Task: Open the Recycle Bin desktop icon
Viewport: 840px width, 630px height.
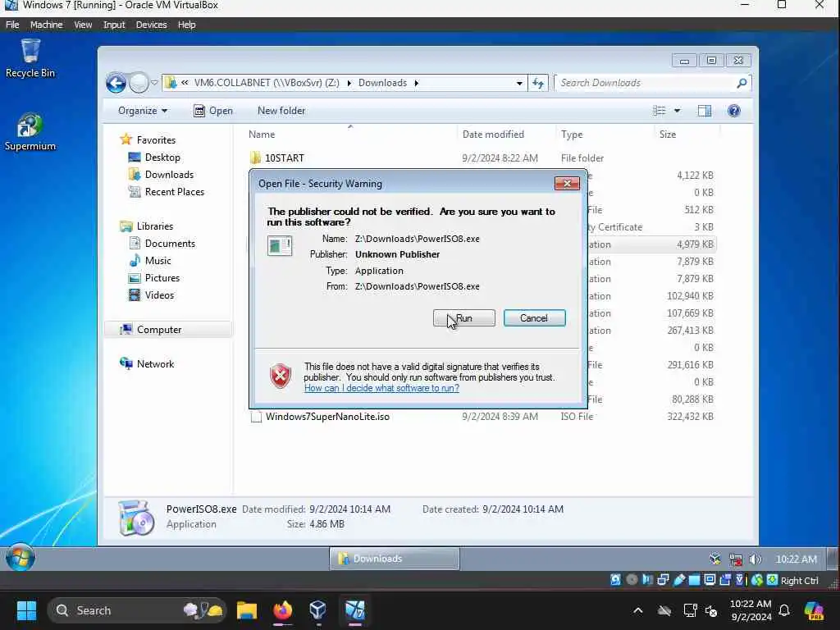Action: click(x=30, y=58)
